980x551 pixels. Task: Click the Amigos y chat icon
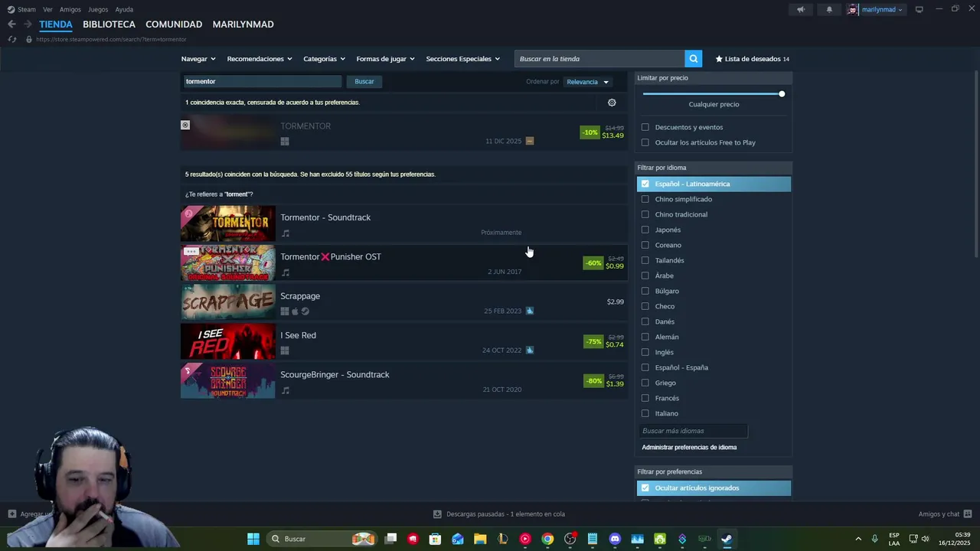click(968, 514)
